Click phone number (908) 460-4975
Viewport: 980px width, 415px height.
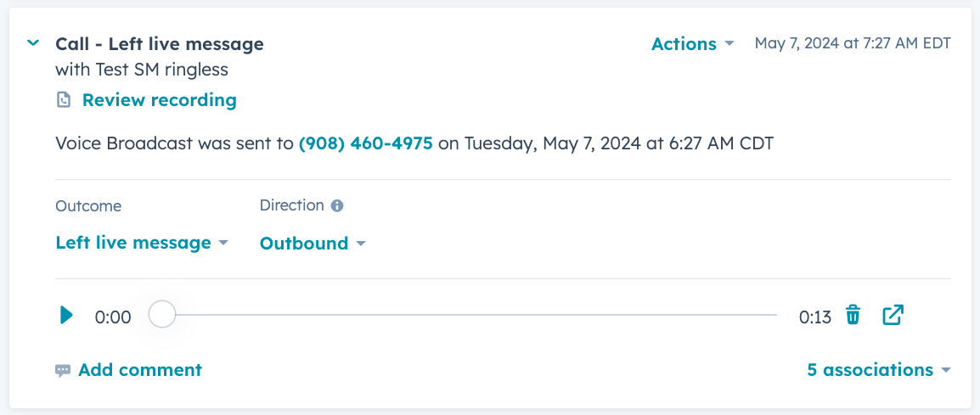point(366,143)
